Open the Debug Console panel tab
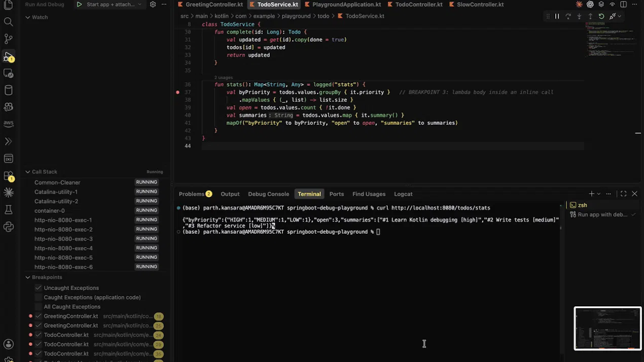 268,194
